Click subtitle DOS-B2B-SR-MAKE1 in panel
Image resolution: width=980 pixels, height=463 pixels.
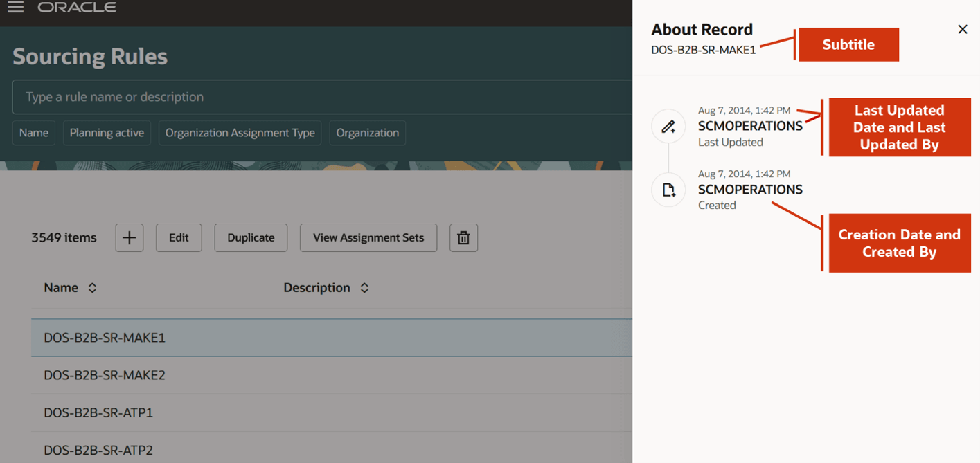coord(703,50)
